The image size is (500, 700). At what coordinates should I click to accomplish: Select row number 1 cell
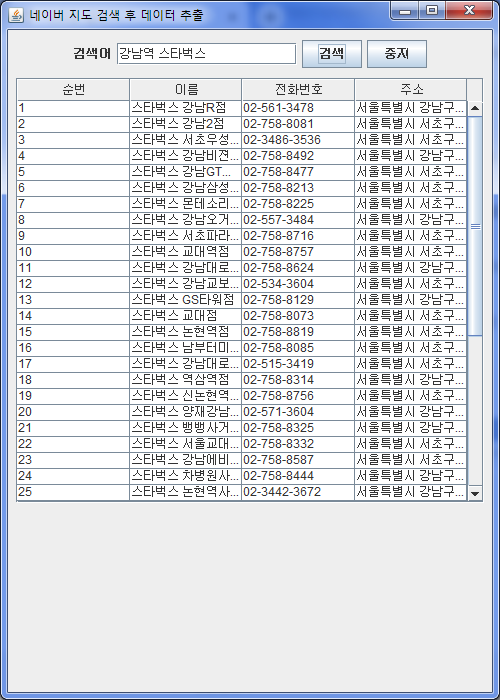[73, 108]
